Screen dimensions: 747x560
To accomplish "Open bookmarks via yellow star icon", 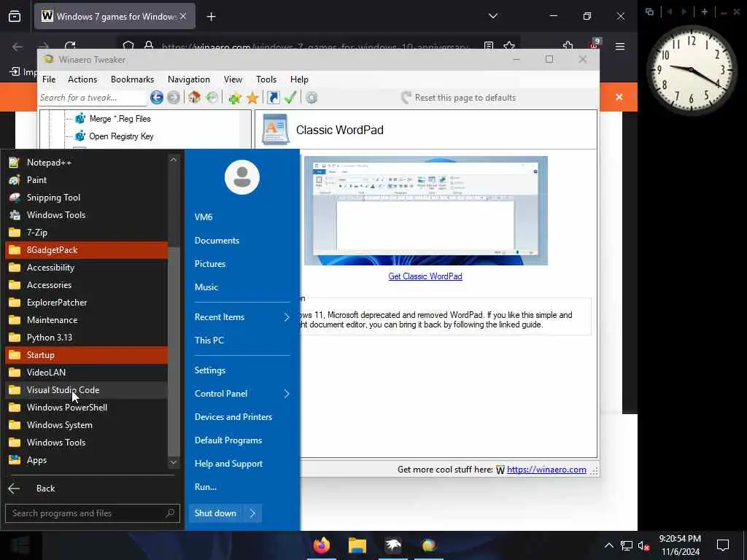I will (252, 98).
